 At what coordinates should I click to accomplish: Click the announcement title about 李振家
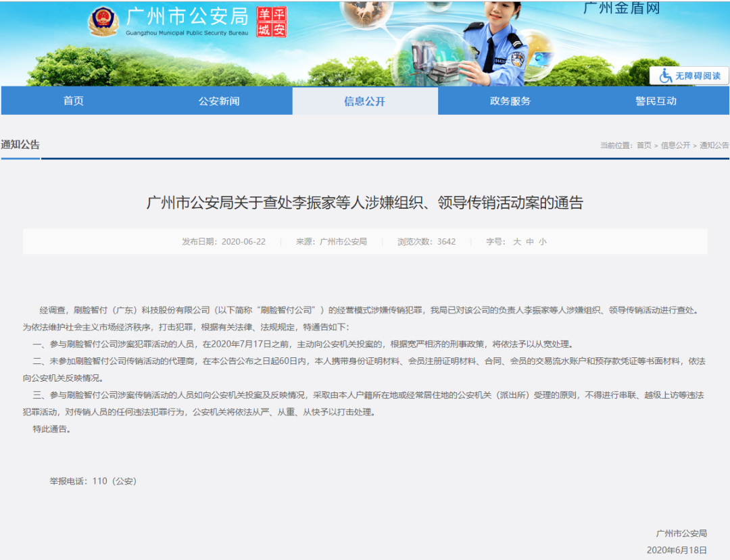[x=365, y=203]
